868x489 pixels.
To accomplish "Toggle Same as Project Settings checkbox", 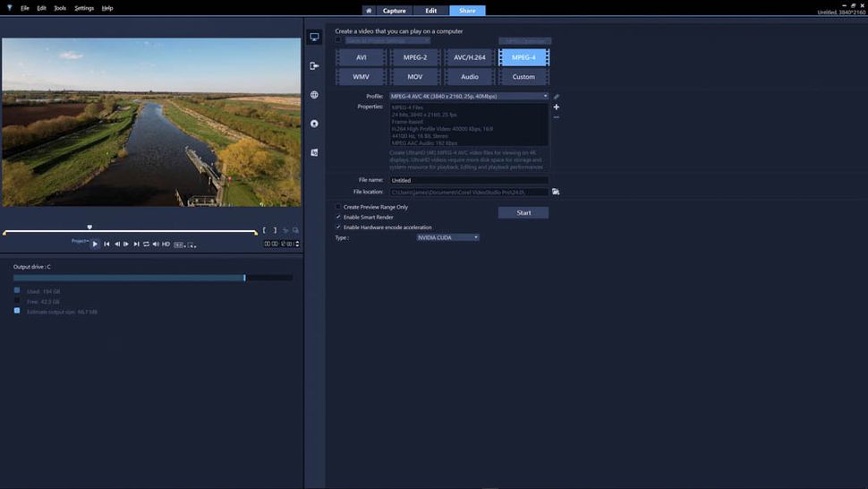I will 338,40.
